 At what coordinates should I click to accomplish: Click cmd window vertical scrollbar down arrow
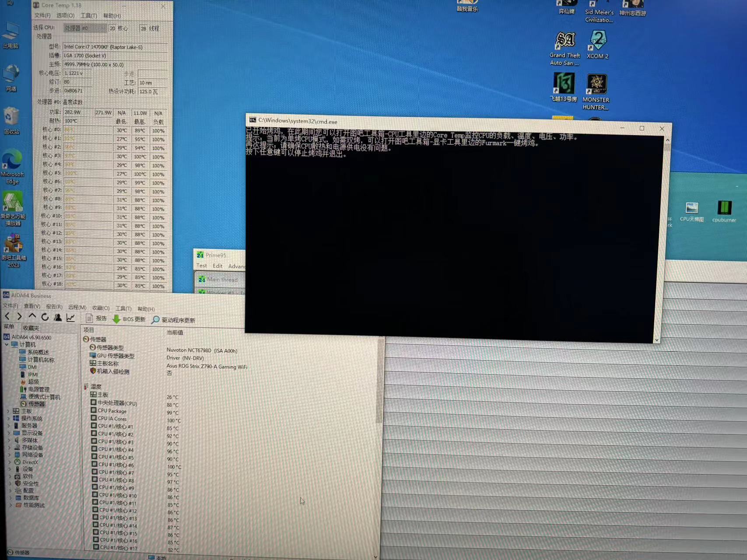656,340
